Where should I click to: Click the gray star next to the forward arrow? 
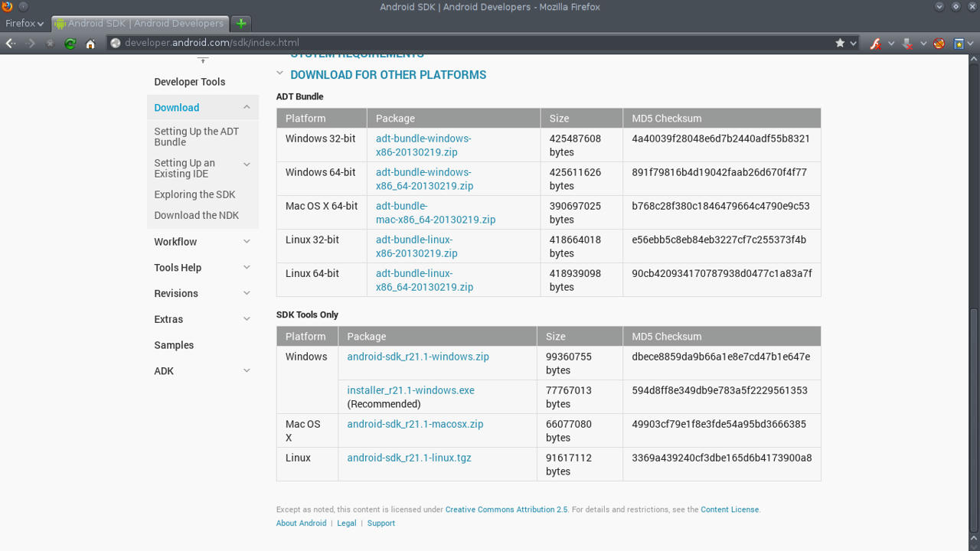click(51, 44)
